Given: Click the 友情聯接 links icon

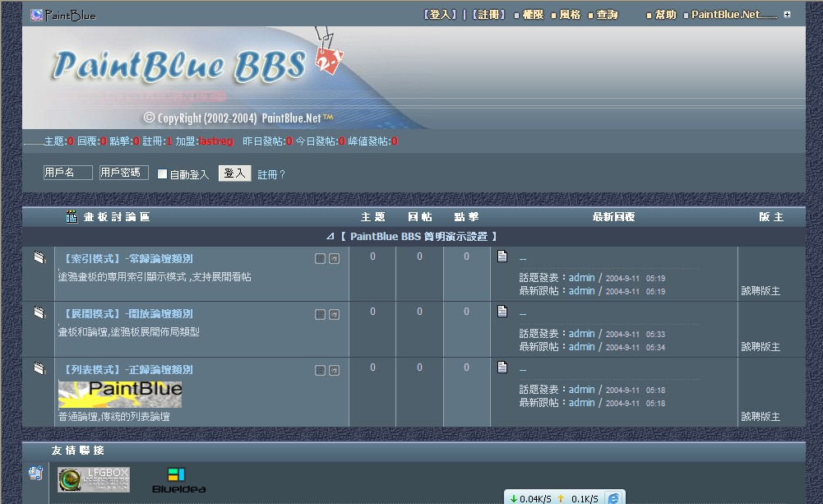Looking at the screenshot, I should 35,473.
